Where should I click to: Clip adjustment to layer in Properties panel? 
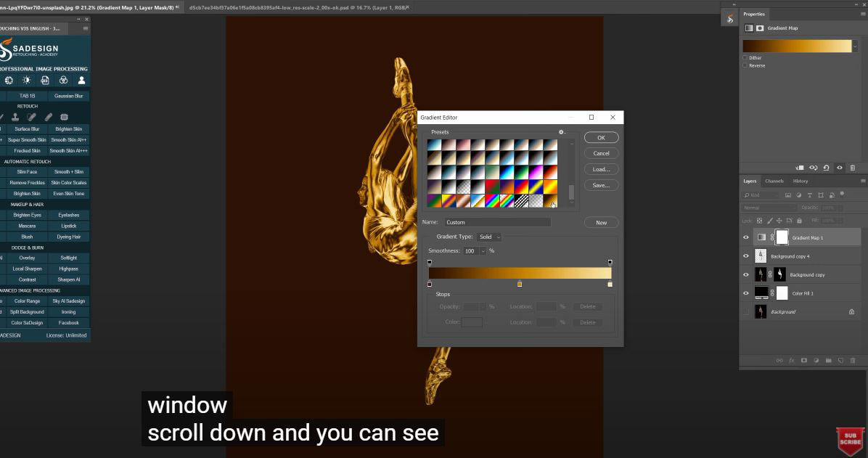799,168
